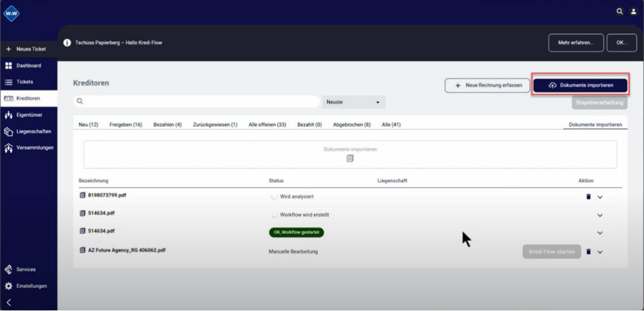Create a Neues Ticket from sidebar
Viewport: 644px width, 311px height.
point(29,49)
